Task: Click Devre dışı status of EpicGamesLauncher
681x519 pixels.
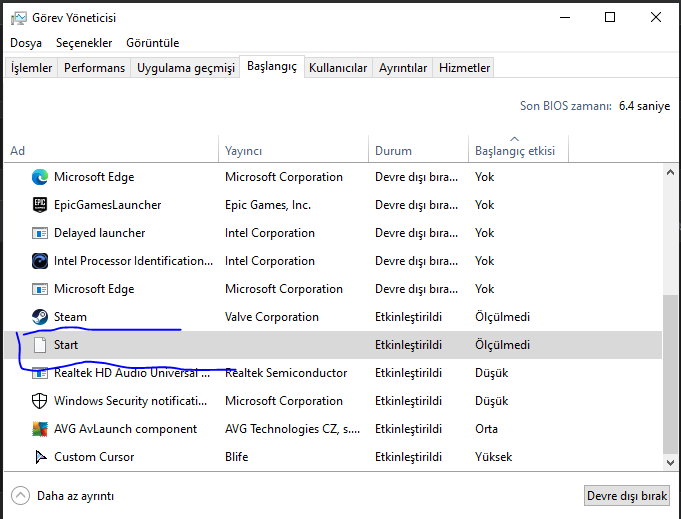Action: [417, 205]
